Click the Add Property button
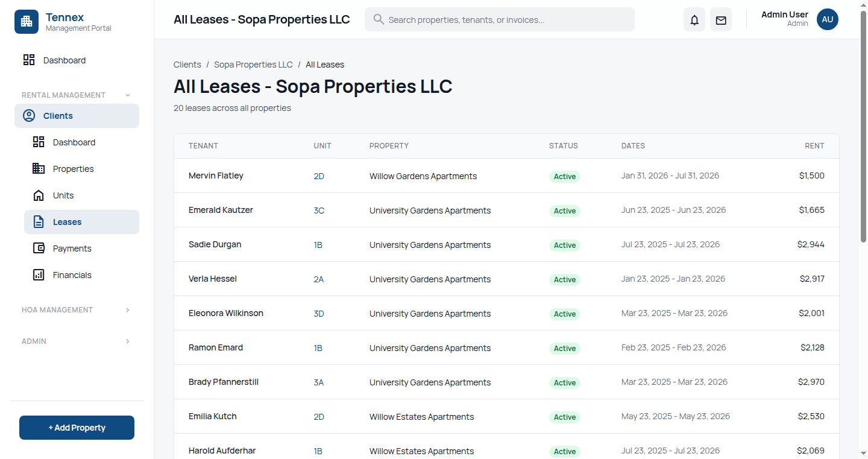The image size is (868, 459). [77, 428]
